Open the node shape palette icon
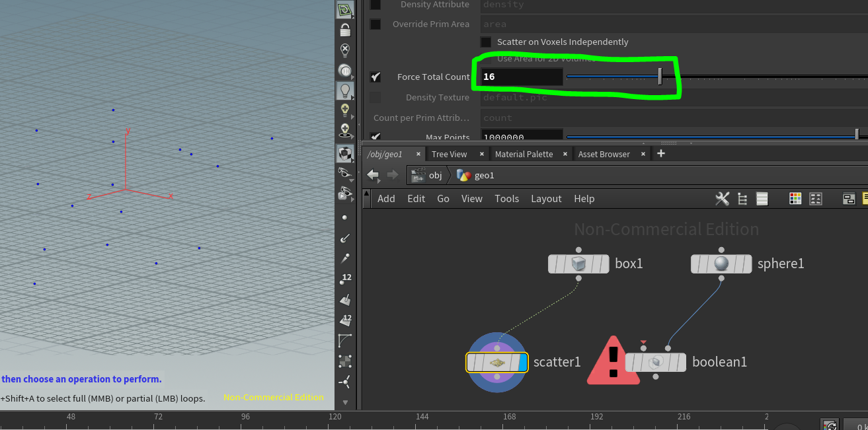Image resolution: width=868 pixels, height=430 pixels. tap(816, 198)
